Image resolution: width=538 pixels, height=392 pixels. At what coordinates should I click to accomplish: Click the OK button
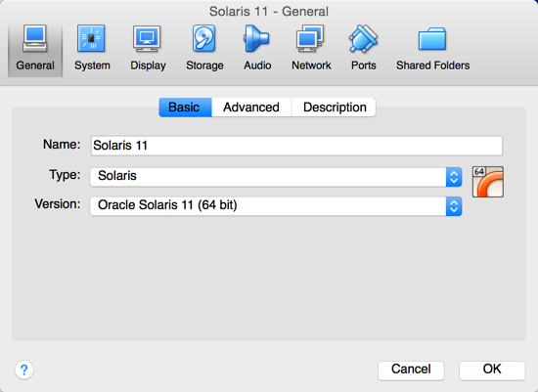click(492, 370)
